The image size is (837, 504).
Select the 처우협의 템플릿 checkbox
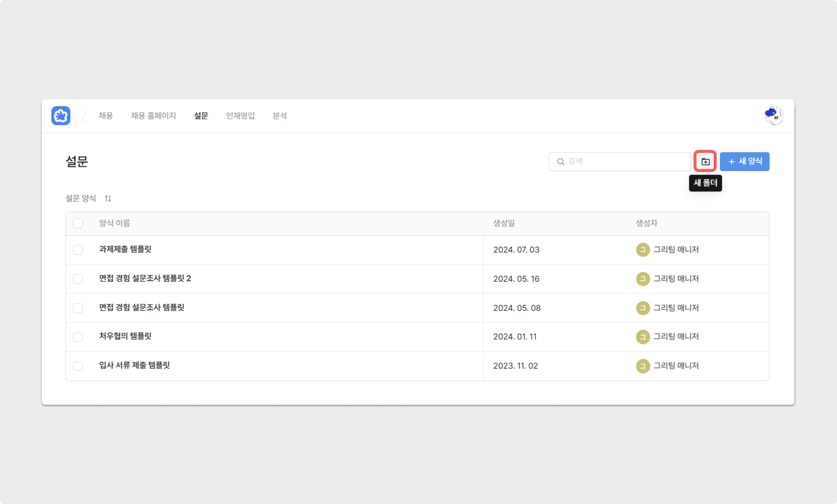78,337
